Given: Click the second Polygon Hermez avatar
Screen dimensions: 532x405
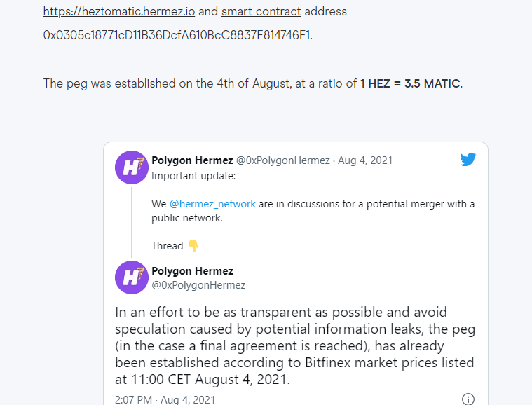Looking at the screenshot, I should pyautogui.click(x=132, y=277).
